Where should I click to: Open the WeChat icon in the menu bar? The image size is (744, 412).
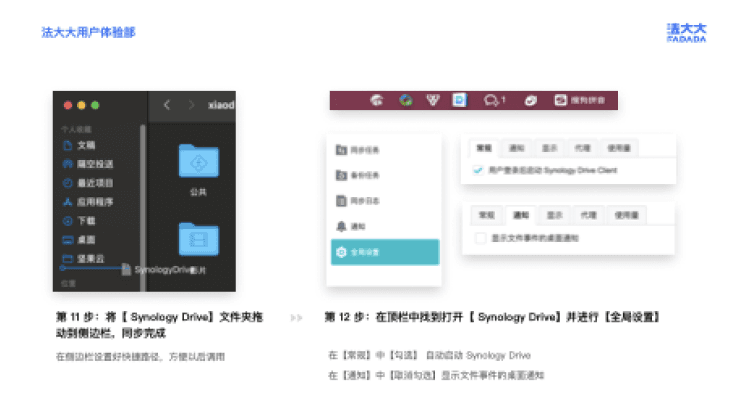click(494, 100)
